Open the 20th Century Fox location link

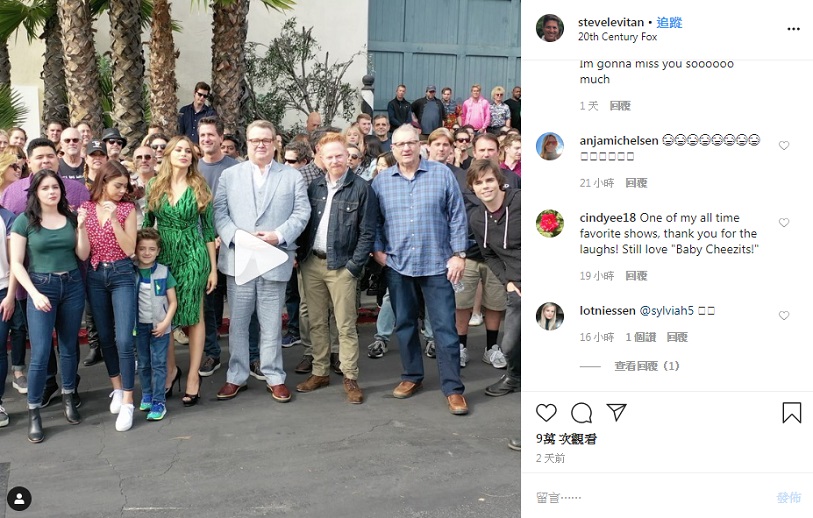618,37
